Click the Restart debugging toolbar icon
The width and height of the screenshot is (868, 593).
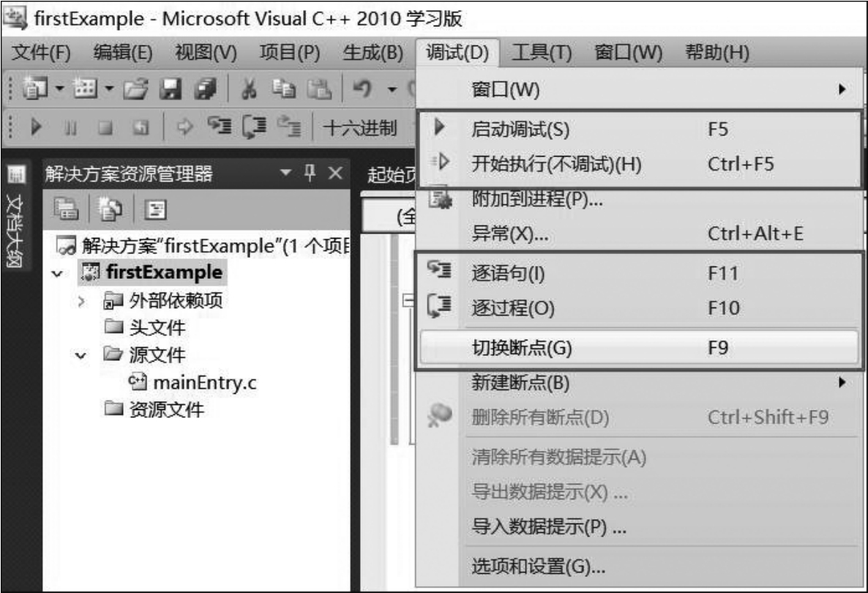141,128
